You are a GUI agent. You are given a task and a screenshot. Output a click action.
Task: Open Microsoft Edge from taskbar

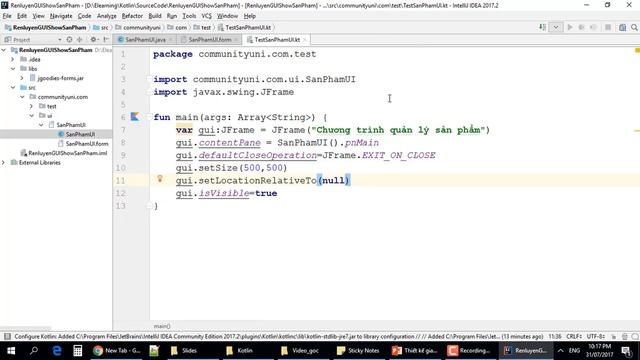pyautogui.click(x=57, y=351)
